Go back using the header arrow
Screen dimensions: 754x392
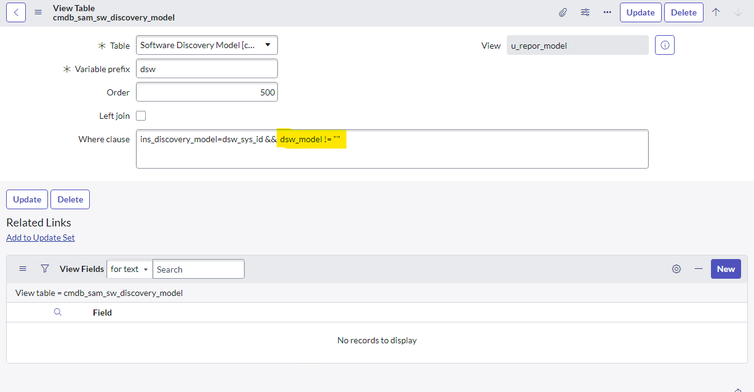[x=16, y=13]
